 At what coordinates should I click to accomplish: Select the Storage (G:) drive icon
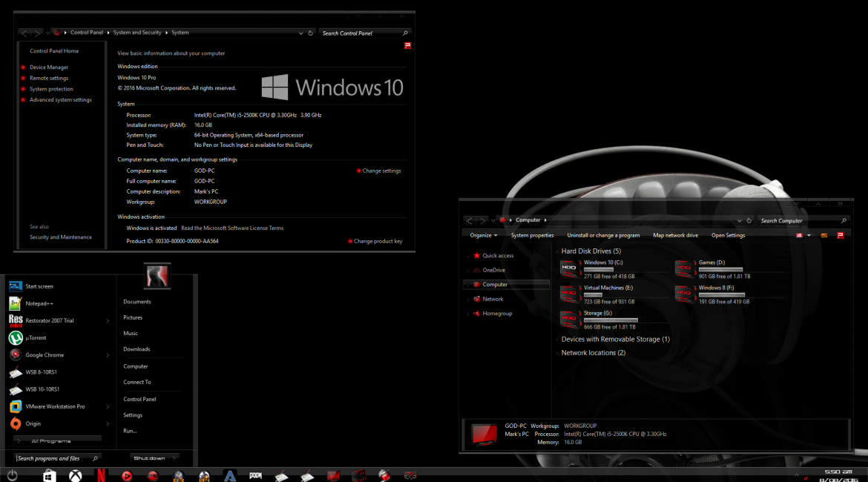(x=570, y=320)
